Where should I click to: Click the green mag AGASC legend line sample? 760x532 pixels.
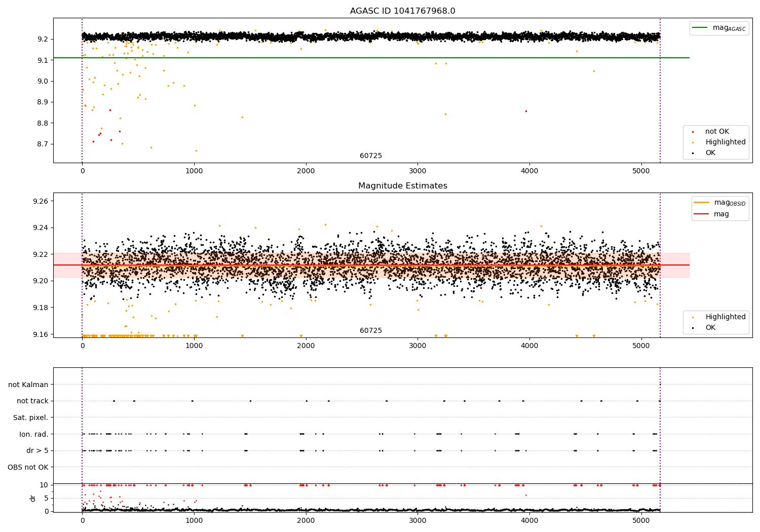click(x=700, y=27)
